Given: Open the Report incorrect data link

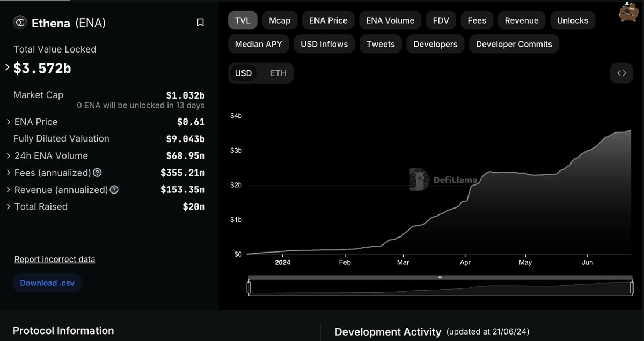Looking at the screenshot, I should (55, 260).
